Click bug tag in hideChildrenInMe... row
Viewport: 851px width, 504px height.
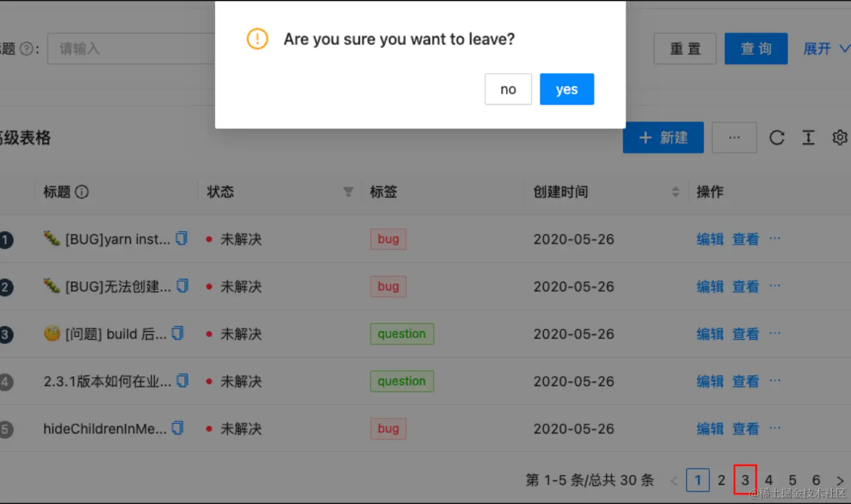click(x=388, y=429)
